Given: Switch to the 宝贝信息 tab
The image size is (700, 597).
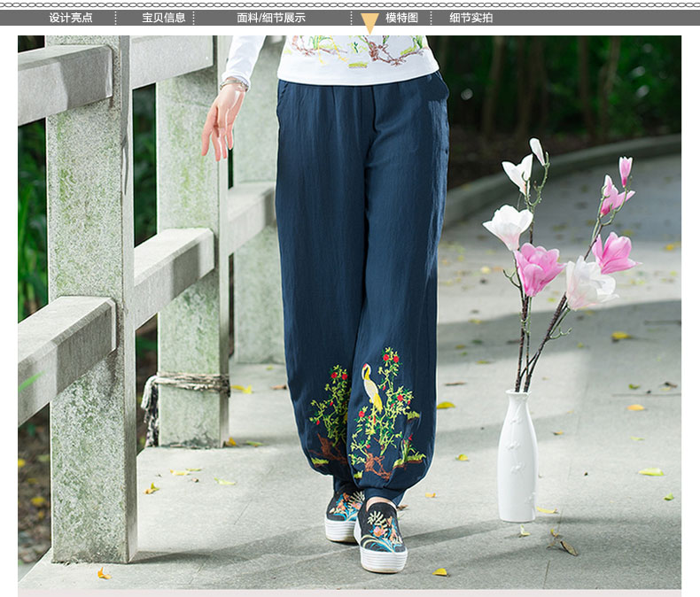Looking at the screenshot, I should [164, 18].
